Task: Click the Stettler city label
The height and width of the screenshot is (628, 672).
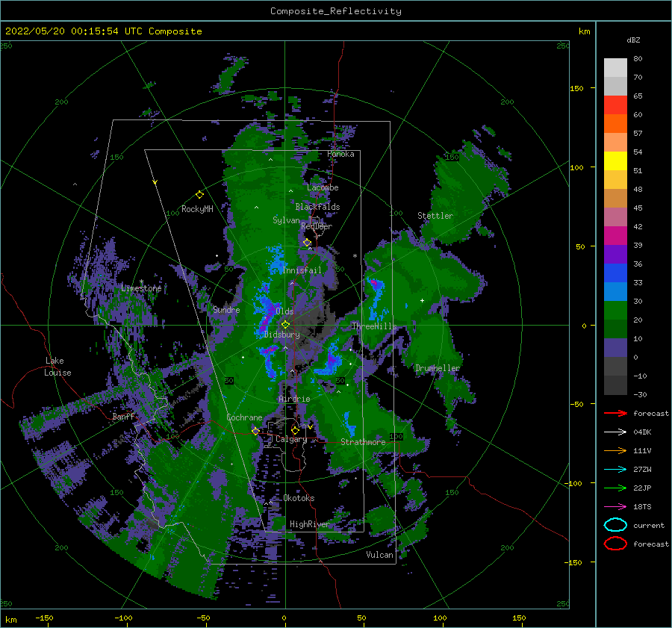Action: tap(435, 216)
